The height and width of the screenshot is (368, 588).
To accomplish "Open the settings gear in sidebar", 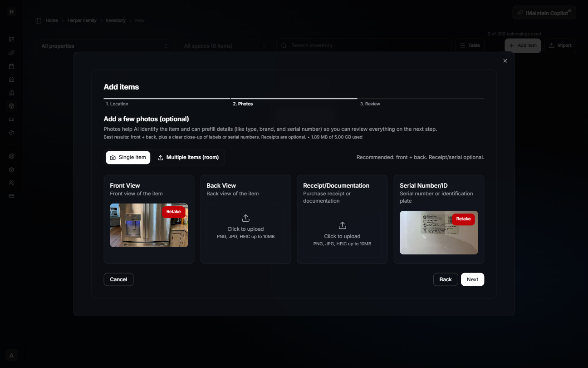I will (11, 169).
